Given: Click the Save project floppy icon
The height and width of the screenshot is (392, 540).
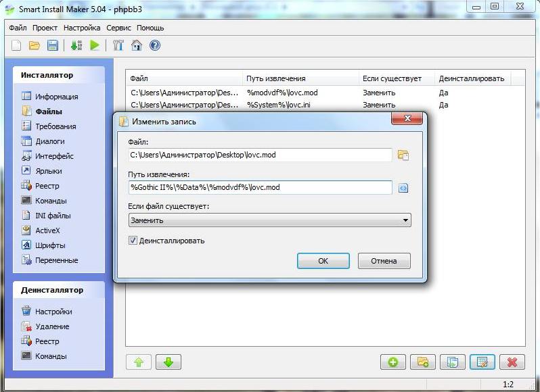Looking at the screenshot, I should tap(52, 45).
